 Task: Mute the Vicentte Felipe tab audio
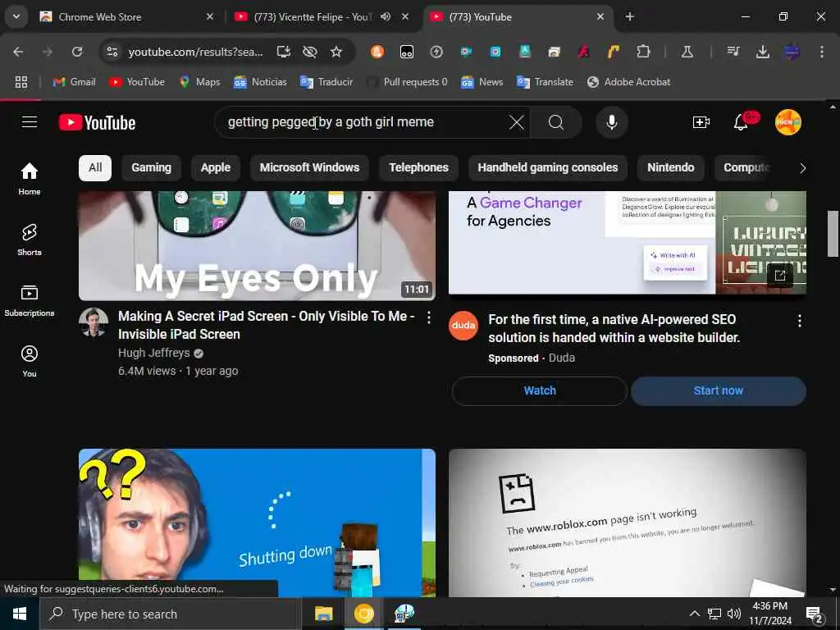386,16
